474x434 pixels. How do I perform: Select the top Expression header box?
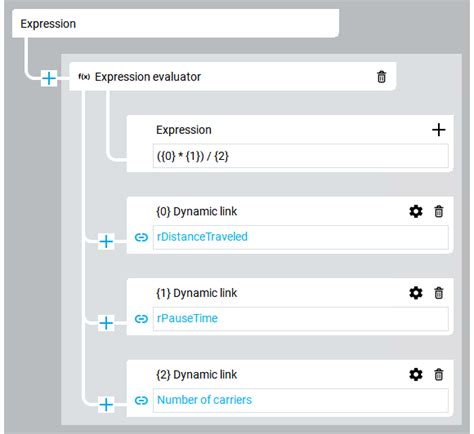[x=176, y=23]
